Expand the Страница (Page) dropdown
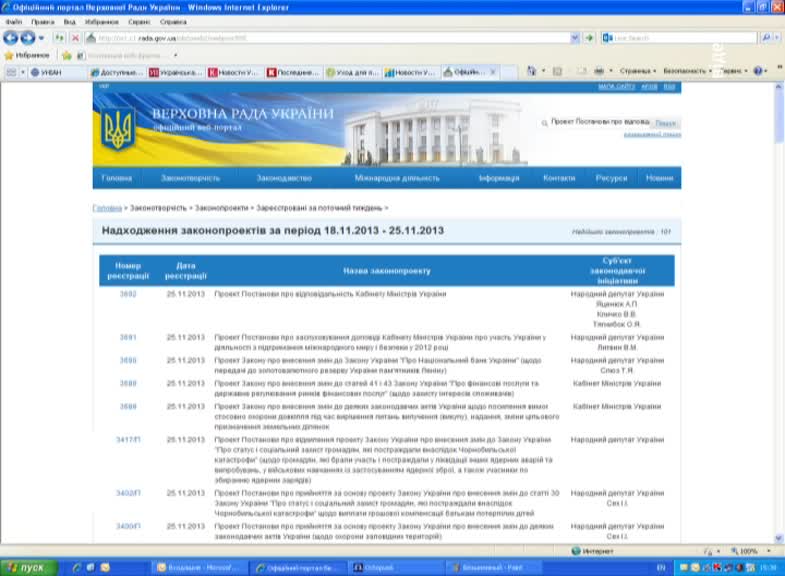 [x=636, y=72]
